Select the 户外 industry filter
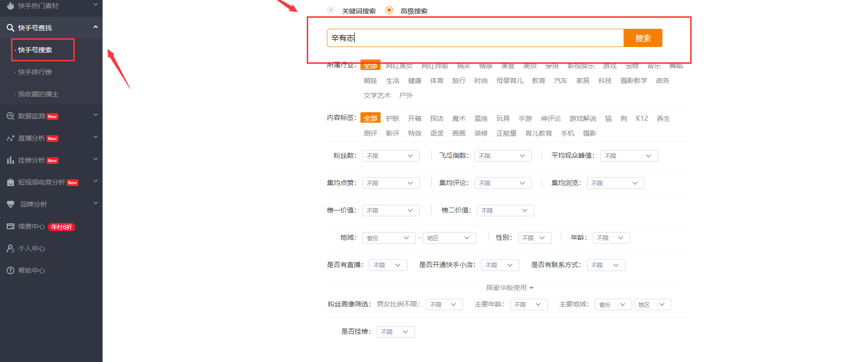This screenshot has height=362, width=868. click(406, 95)
